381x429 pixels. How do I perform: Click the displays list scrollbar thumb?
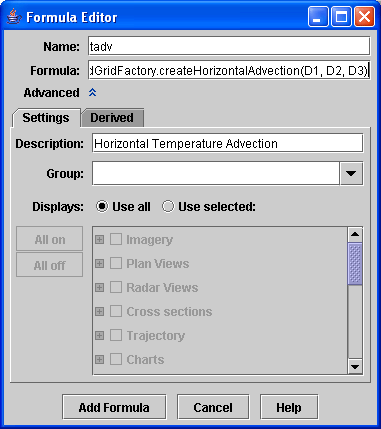[x=355, y=264]
